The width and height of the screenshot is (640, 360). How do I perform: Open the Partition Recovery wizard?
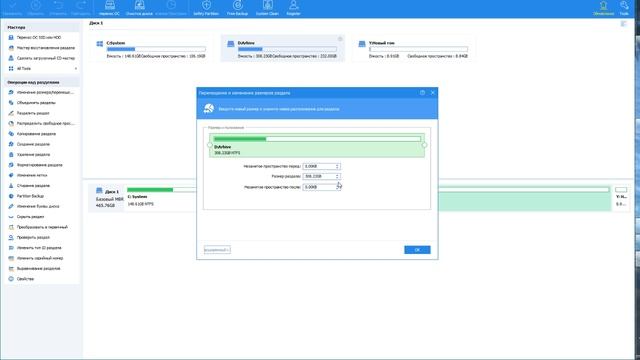coord(46,48)
